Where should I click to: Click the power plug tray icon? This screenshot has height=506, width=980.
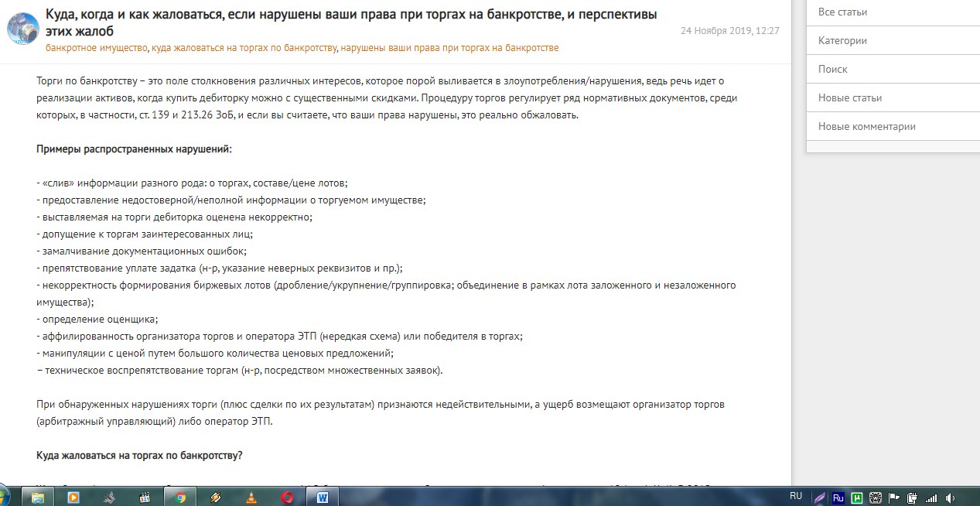(912, 498)
